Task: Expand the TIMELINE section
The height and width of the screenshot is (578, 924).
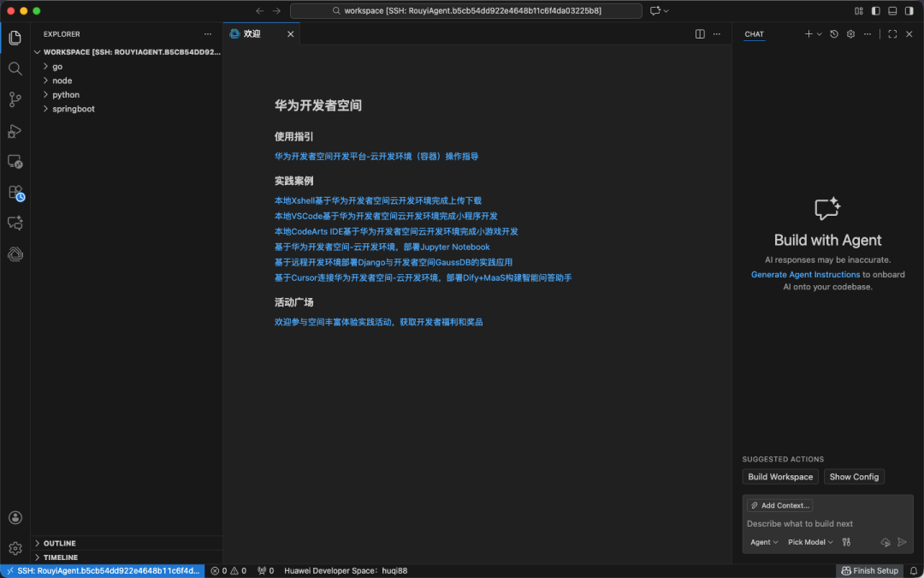Action: click(x=127, y=557)
